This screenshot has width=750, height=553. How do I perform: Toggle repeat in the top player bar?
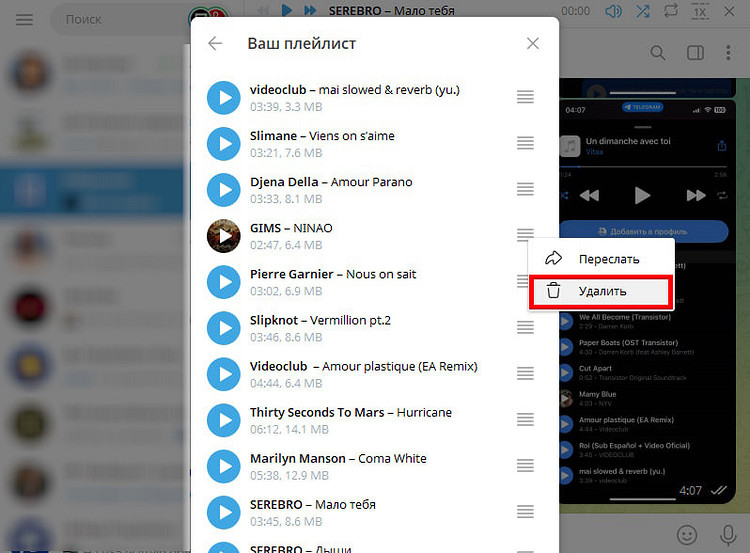[x=670, y=11]
